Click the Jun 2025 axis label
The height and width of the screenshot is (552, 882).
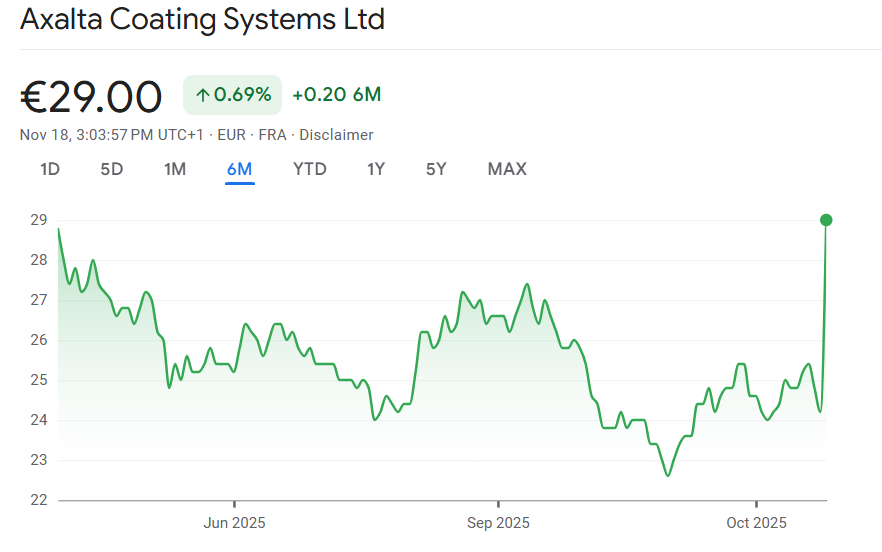pos(234,523)
